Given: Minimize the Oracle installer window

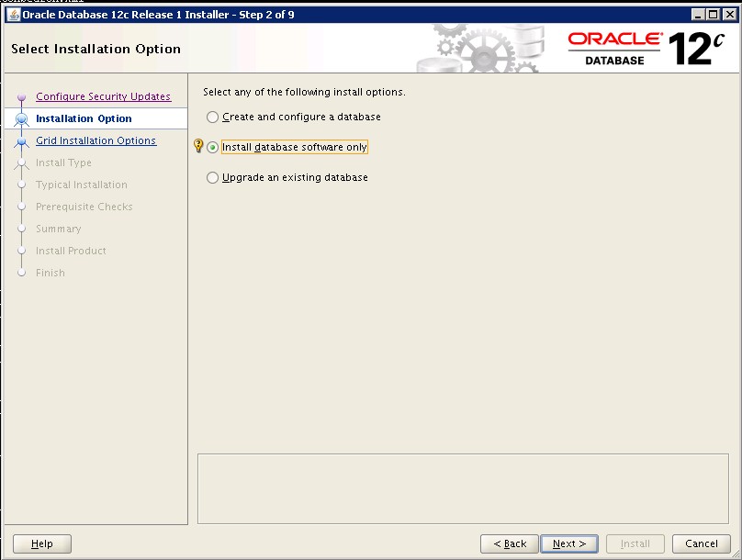Looking at the screenshot, I should click(698, 15).
